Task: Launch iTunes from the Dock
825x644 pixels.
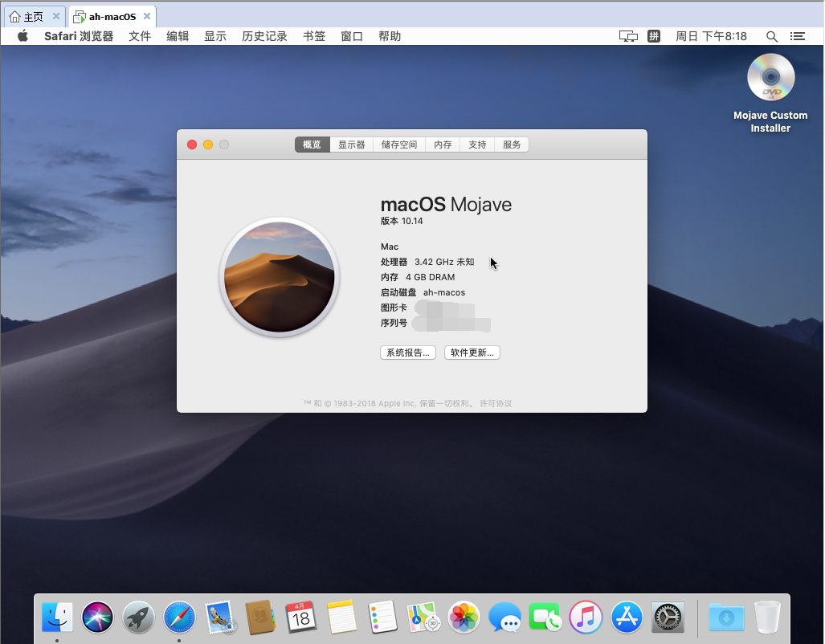Action: (586, 617)
